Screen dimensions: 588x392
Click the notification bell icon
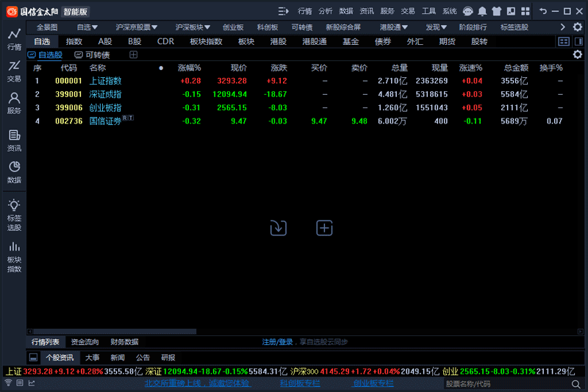point(482,11)
